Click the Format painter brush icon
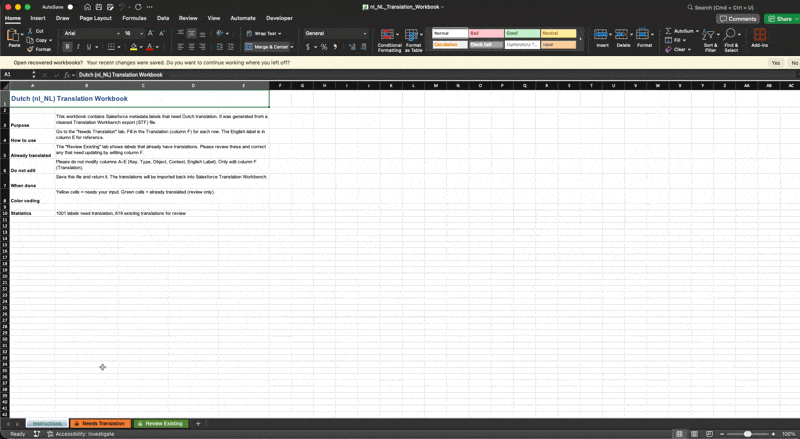The width and height of the screenshot is (800, 439). tap(31, 50)
